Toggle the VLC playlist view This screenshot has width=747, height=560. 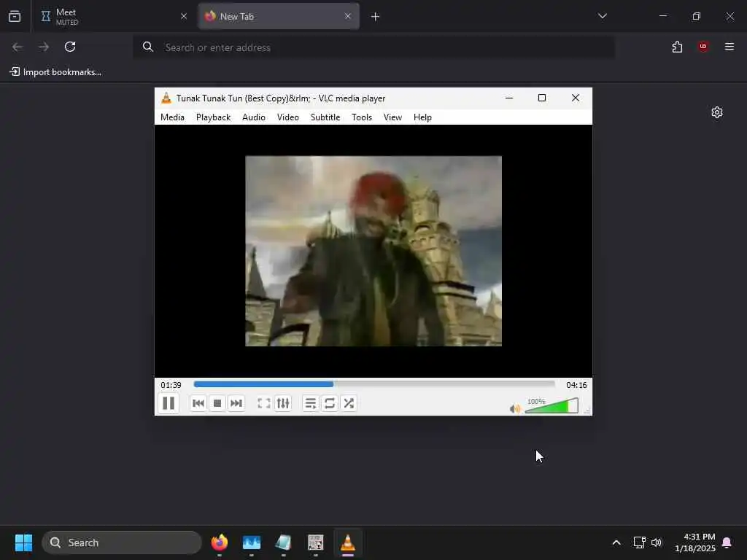(311, 403)
